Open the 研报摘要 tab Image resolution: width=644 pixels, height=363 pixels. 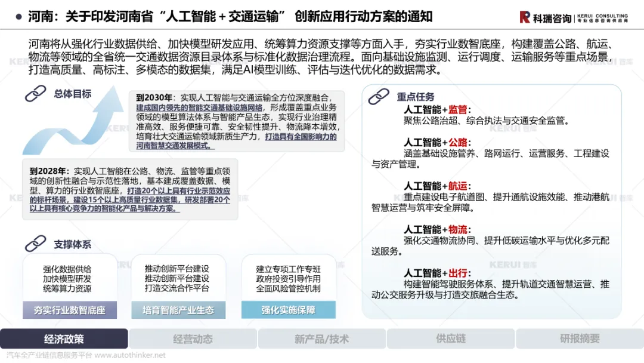580,339
